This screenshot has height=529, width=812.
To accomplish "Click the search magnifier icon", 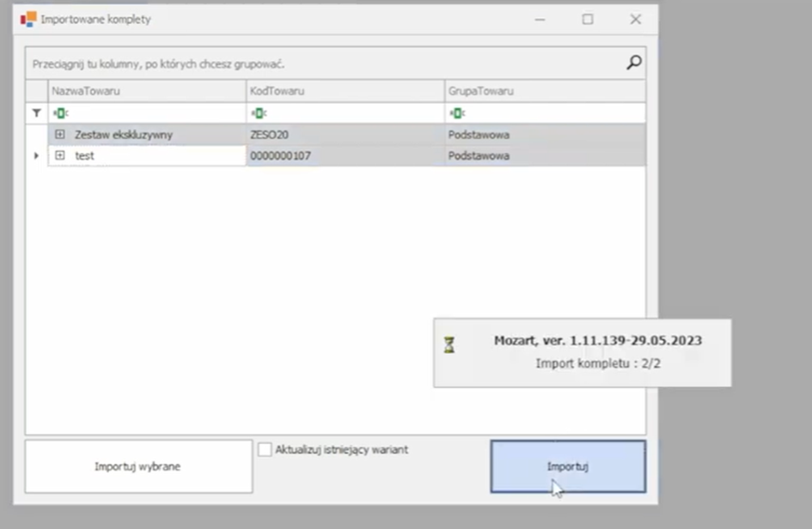I will point(633,63).
